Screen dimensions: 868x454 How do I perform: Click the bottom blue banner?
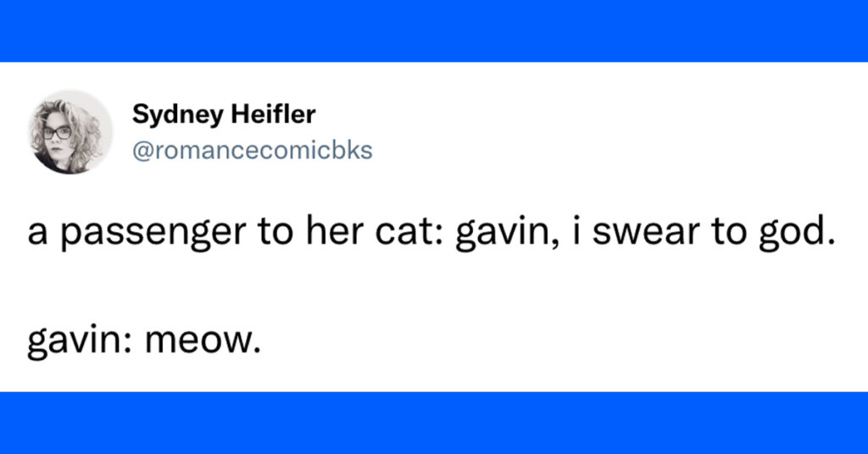click(x=434, y=423)
